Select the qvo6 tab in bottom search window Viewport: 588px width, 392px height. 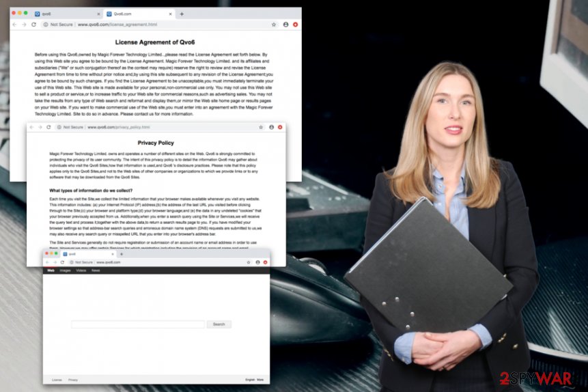point(88,254)
